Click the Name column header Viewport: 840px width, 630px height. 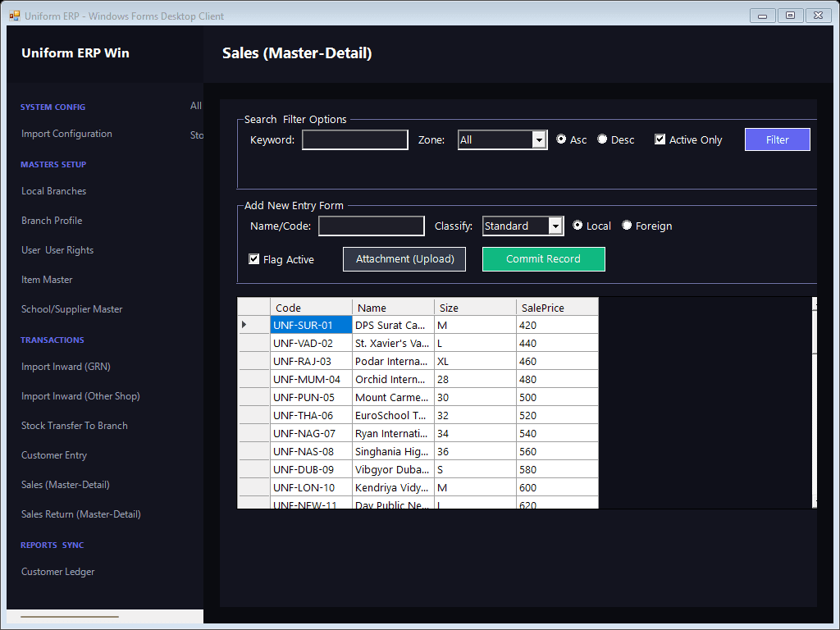click(x=393, y=308)
